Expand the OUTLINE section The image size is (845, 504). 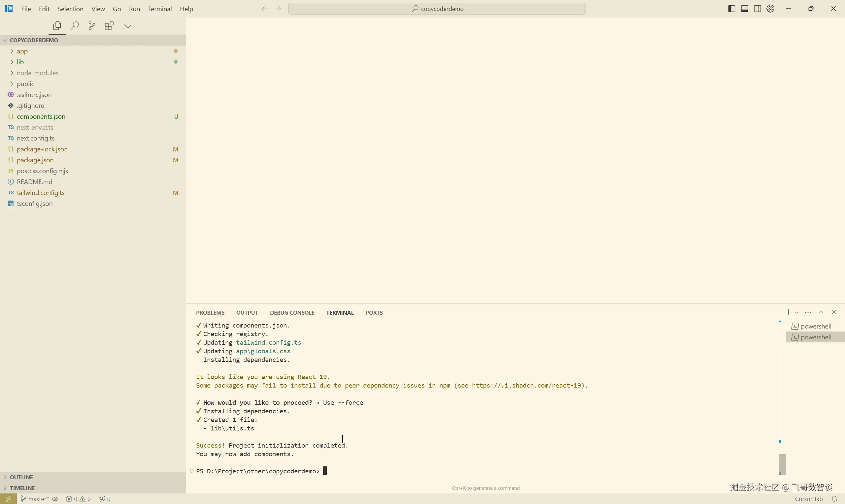pyautogui.click(x=21, y=477)
